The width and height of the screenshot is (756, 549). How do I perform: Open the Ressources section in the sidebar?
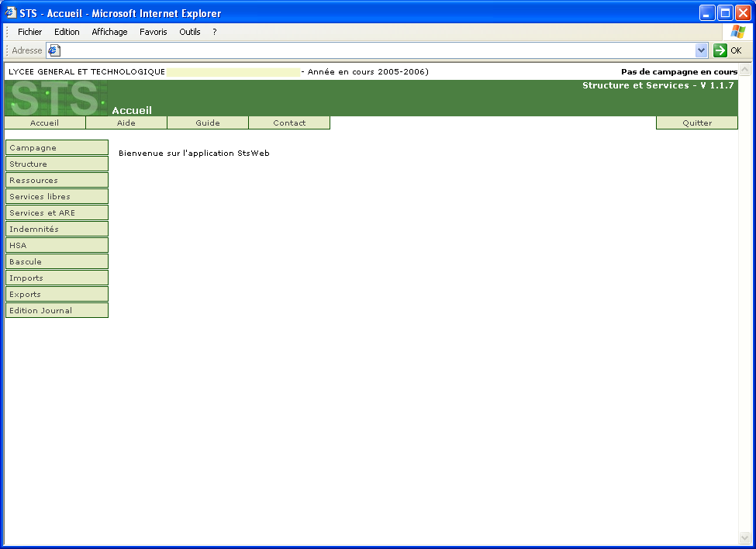[x=57, y=180]
